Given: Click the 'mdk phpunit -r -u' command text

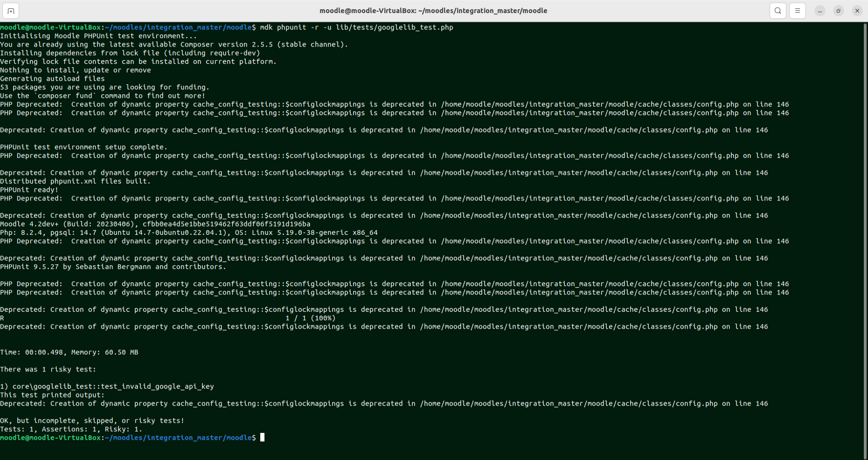Looking at the screenshot, I should click(x=357, y=27).
